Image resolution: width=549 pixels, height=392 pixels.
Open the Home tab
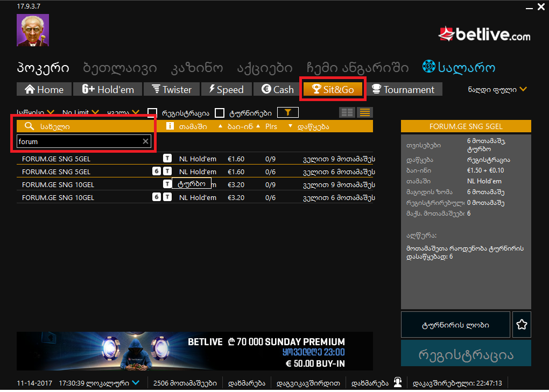tap(44, 89)
